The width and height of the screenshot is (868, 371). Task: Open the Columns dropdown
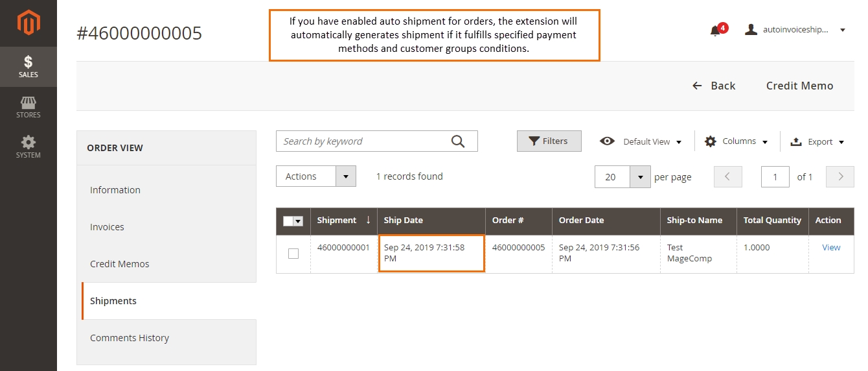pyautogui.click(x=737, y=141)
